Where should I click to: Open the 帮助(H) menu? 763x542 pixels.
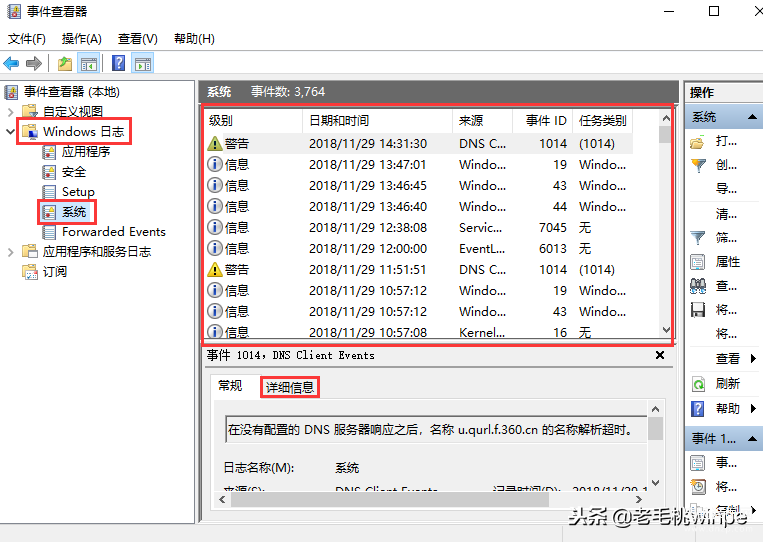click(194, 38)
